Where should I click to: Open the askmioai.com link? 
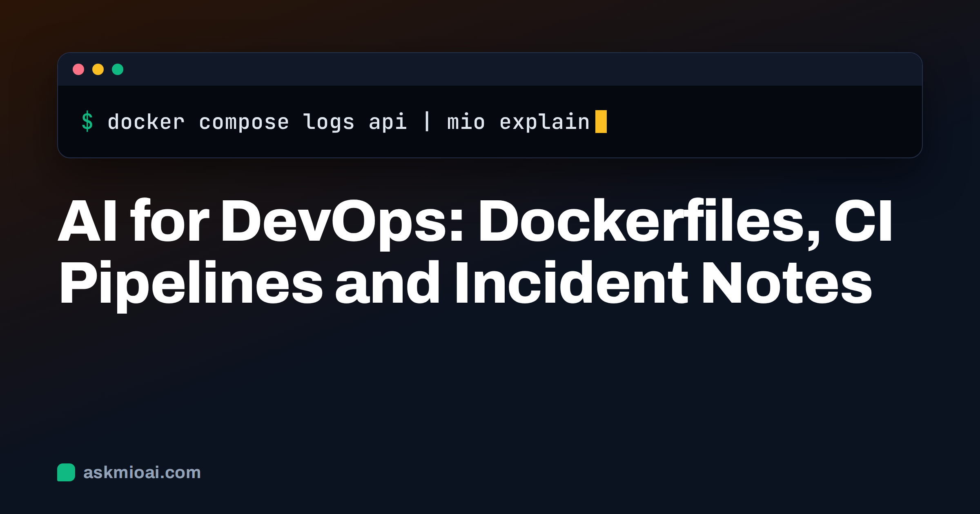[142, 472]
